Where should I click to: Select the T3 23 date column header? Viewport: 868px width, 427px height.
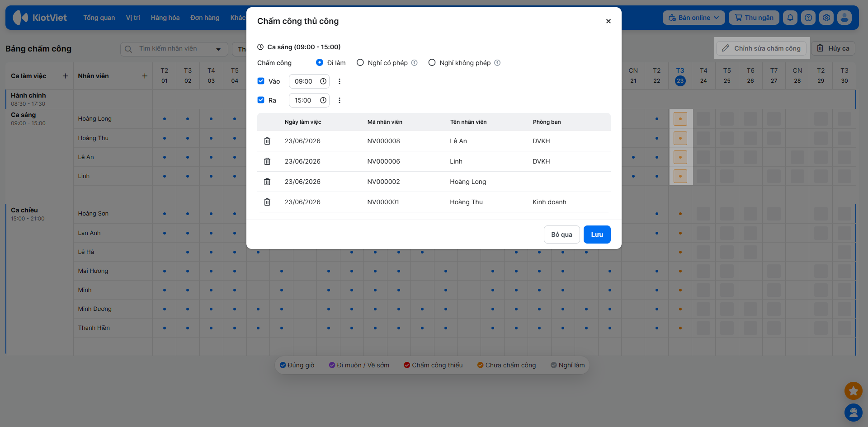(x=680, y=76)
